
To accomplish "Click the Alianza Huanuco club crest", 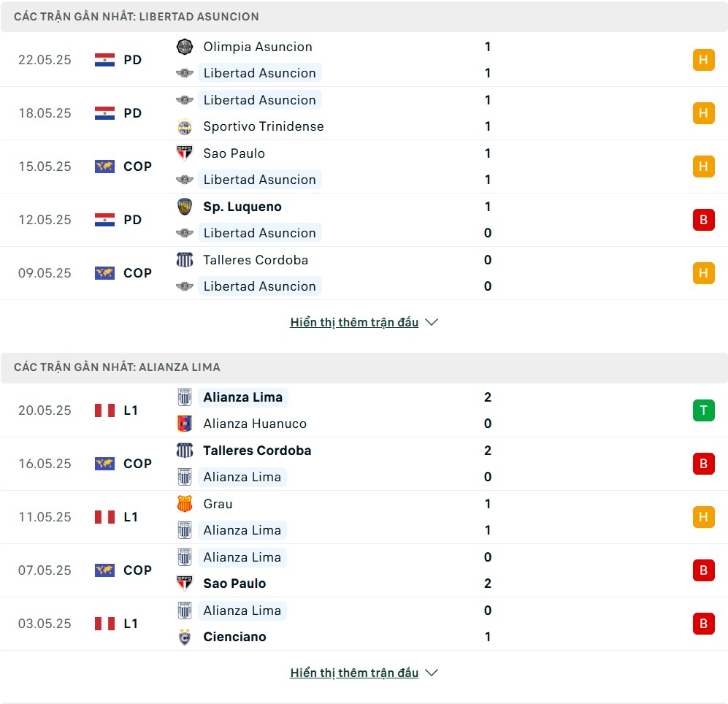I will (185, 424).
